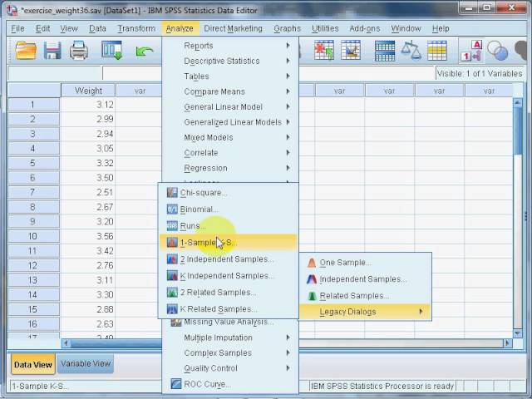This screenshot has height=399, width=532.
Task: Click the cell editor input field
Action: (x=268, y=73)
